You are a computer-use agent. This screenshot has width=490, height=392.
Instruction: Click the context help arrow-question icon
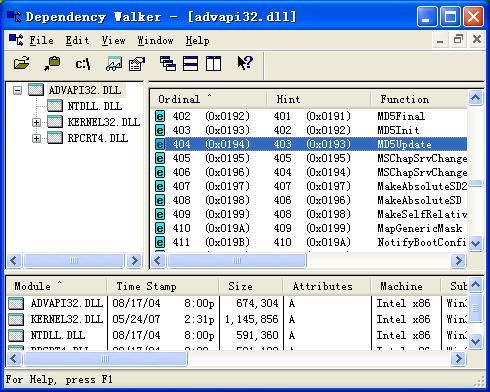pyautogui.click(x=245, y=63)
